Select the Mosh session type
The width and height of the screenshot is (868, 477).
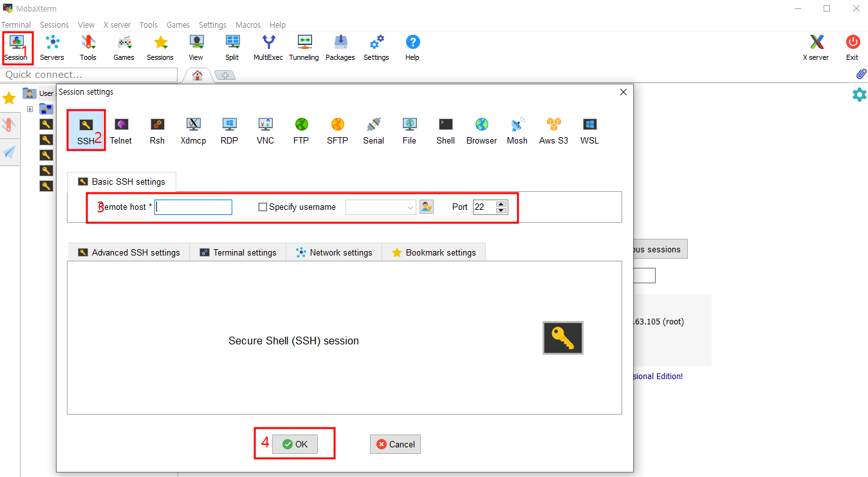(x=517, y=131)
